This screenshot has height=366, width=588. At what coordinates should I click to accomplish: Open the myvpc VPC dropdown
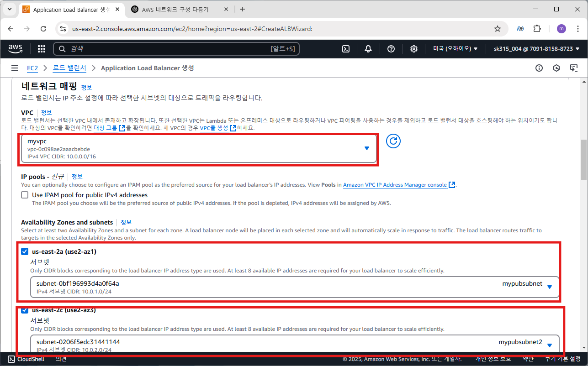pyautogui.click(x=199, y=149)
